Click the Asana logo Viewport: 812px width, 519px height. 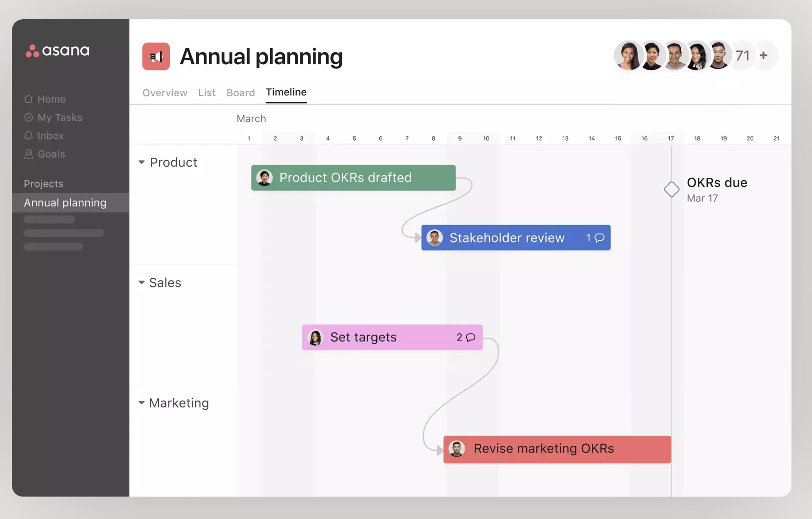57,50
